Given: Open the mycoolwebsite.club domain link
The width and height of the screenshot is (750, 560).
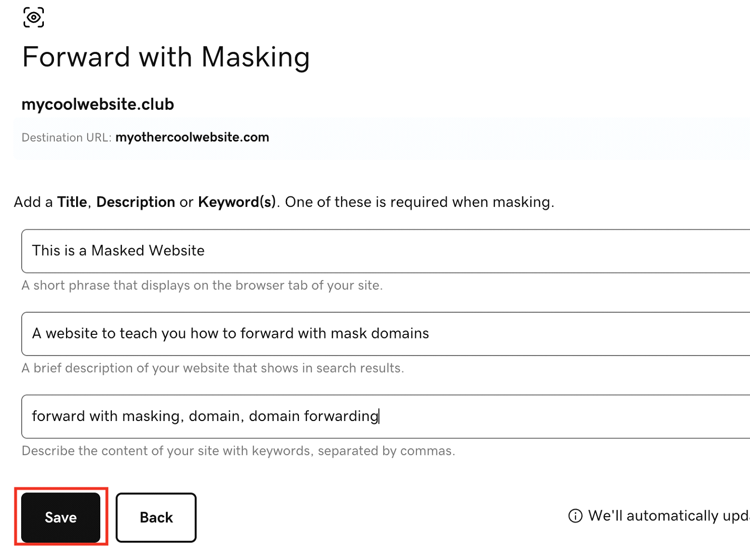Looking at the screenshot, I should point(97,104).
